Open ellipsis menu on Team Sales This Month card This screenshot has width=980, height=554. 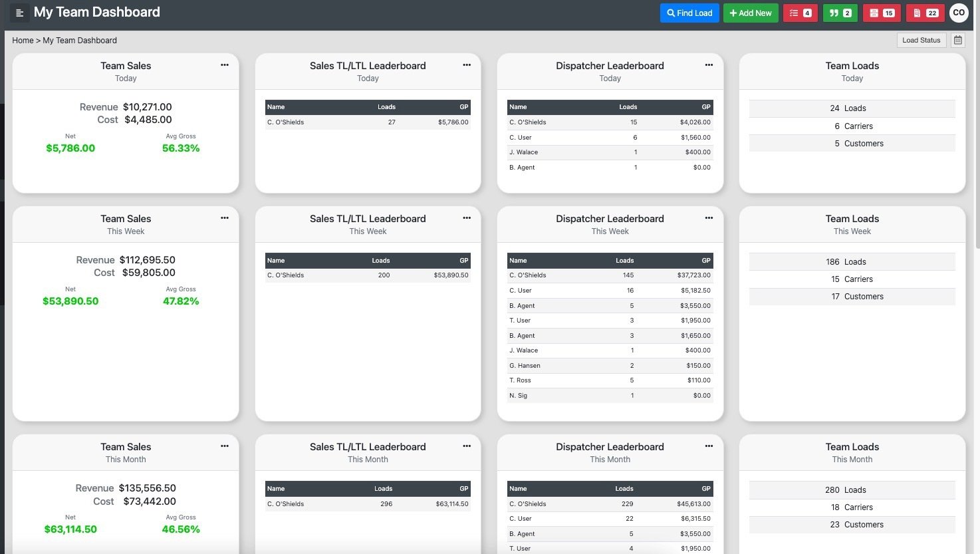(225, 446)
